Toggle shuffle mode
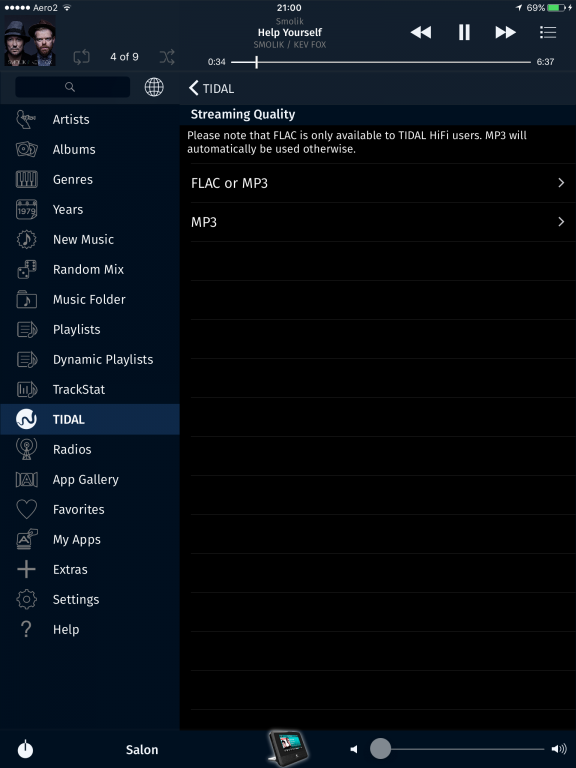The width and height of the screenshot is (576, 768). 167,57
